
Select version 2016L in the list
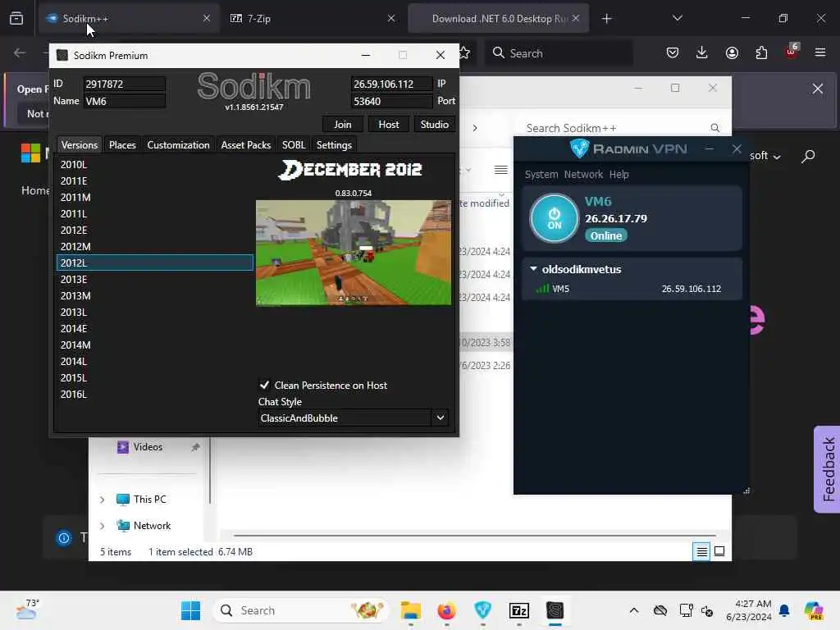(x=154, y=395)
